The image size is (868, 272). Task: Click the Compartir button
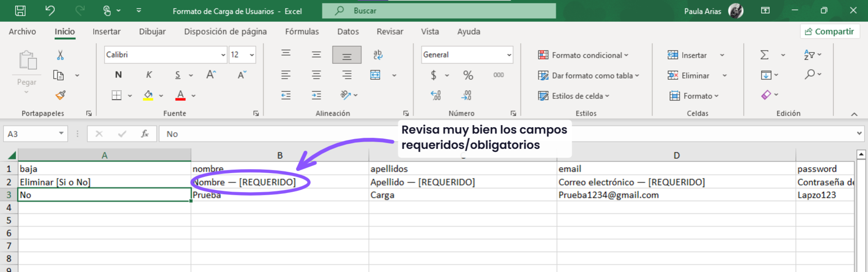click(x=829, y=31)
